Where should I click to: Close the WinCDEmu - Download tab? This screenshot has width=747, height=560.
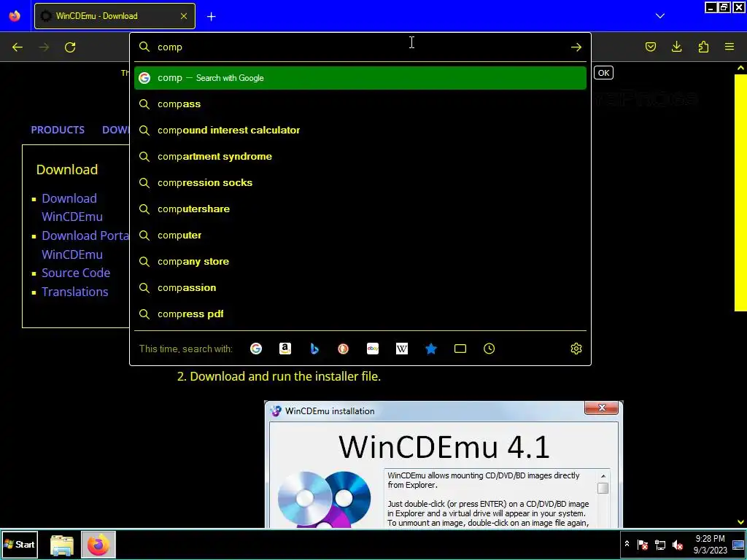point(184,16)
